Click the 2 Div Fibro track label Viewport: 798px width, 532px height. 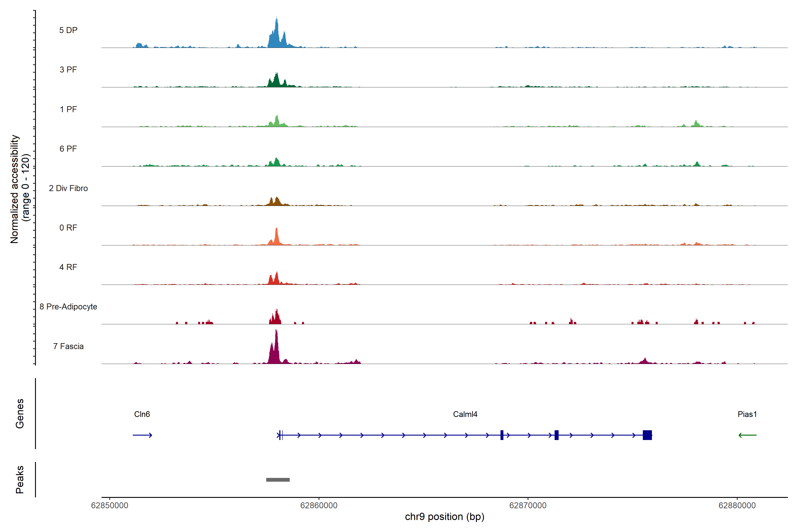[x=68, y=188]
